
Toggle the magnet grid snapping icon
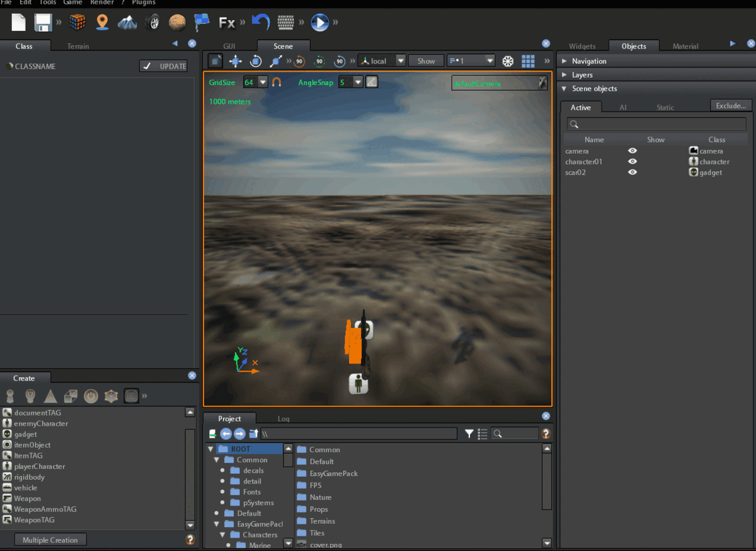point(277,82)
